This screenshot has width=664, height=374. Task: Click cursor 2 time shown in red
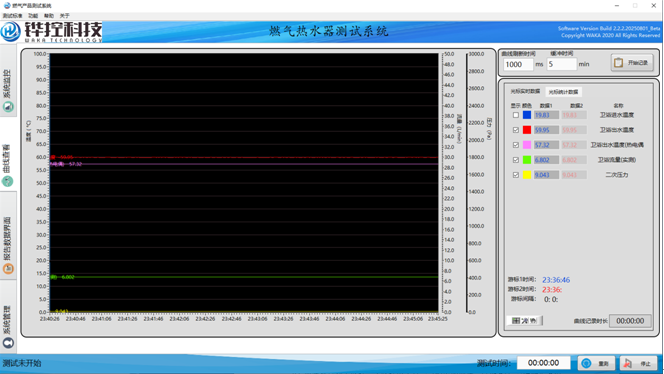pyautogui.click(x=552, y=290)
